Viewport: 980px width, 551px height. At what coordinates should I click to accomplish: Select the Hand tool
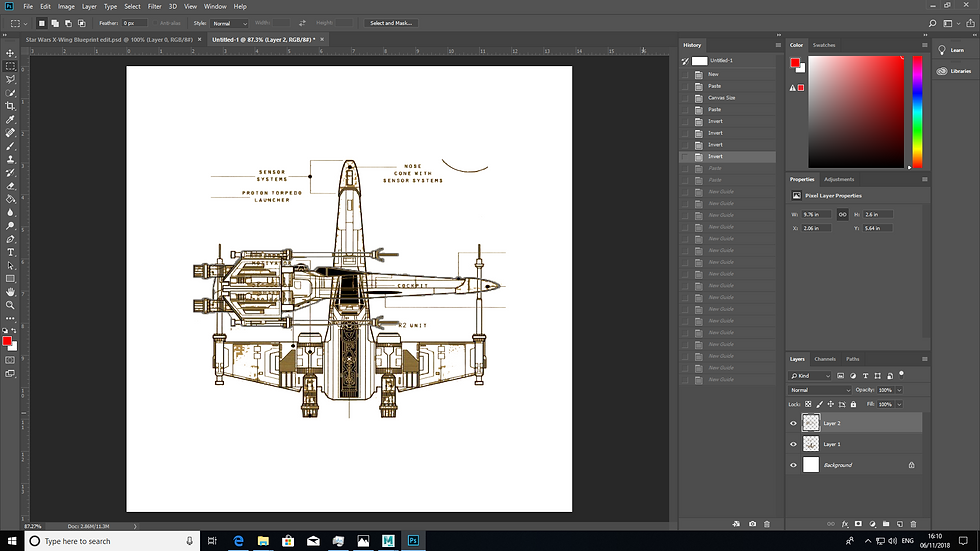point(10,292)
